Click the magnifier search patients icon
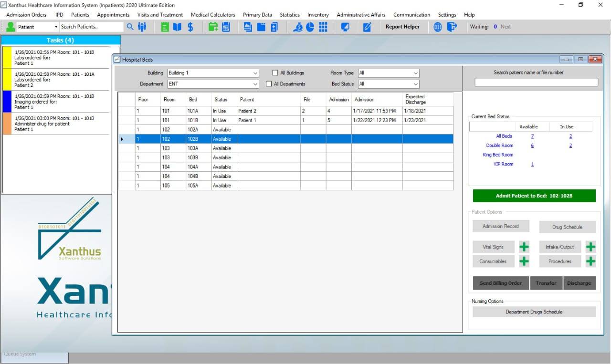 click(130, 27)
